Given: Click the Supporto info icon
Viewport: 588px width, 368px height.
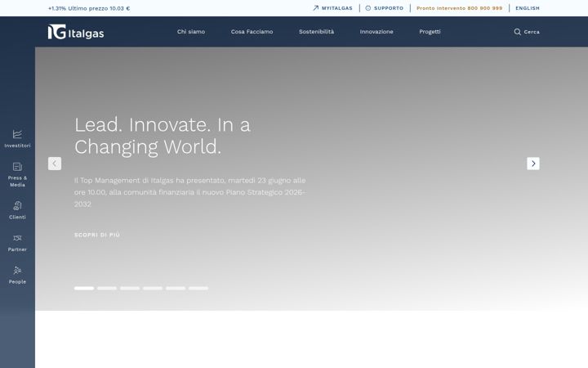Looking at the screenshot, I should (367, 8).
